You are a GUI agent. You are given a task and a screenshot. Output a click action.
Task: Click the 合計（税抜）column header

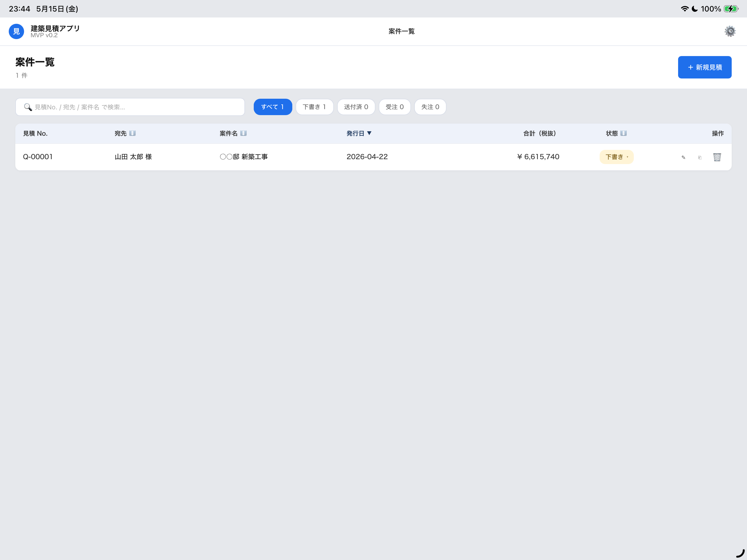pyautogui.click(x=540, y=133)
